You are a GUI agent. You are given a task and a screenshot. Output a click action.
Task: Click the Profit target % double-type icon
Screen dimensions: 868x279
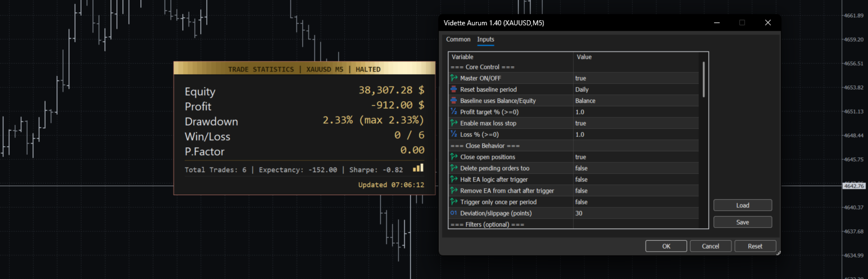point(454,112)
